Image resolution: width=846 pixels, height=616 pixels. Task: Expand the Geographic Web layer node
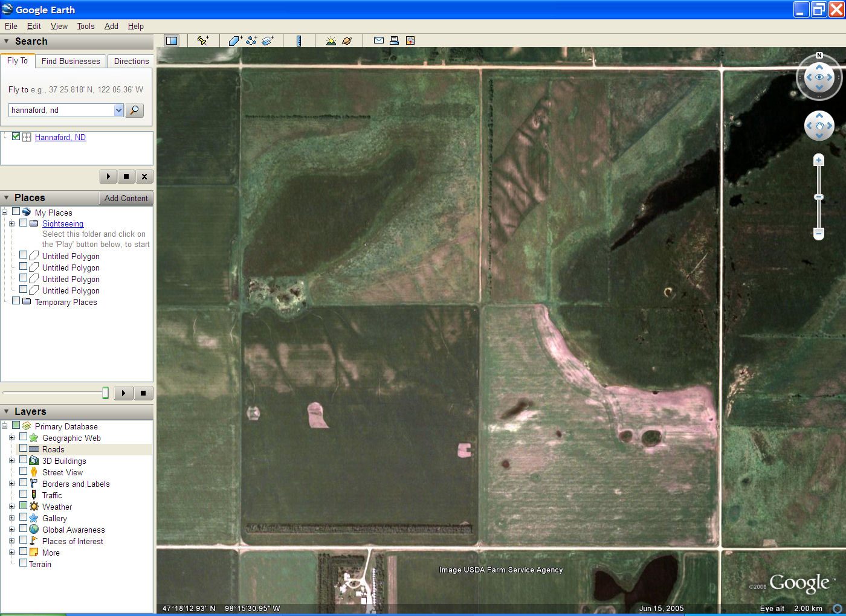point(11,437)
